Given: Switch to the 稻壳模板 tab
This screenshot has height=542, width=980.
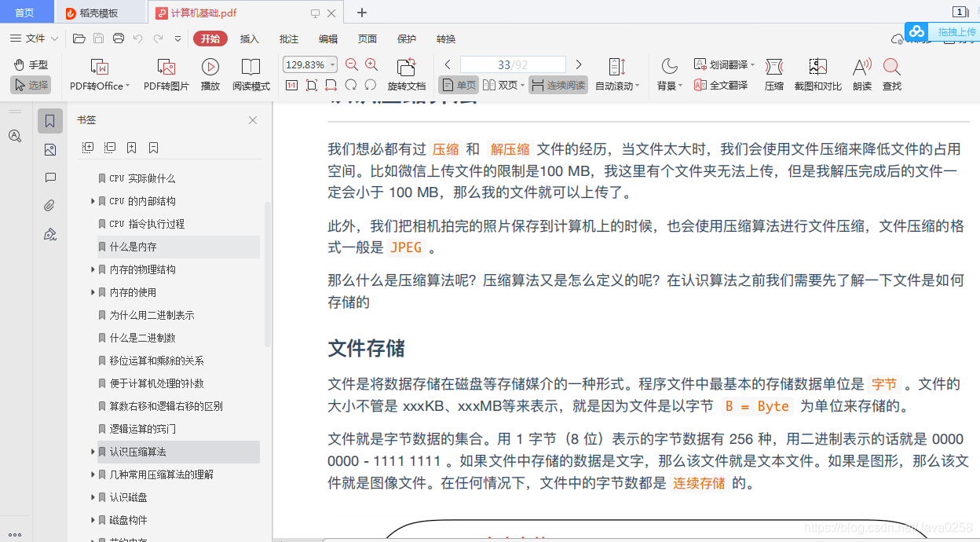Looking at the screenshot, I should pyautogui.click(x=99, y=13).
